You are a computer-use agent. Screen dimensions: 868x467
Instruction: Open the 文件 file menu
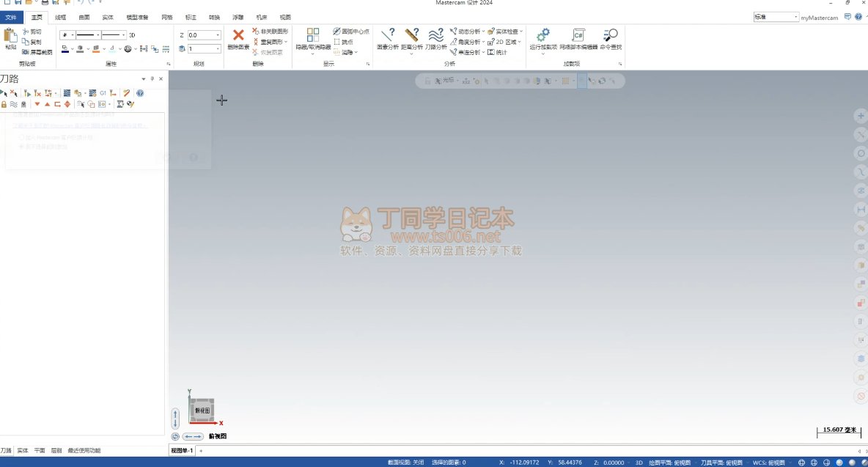11,17
